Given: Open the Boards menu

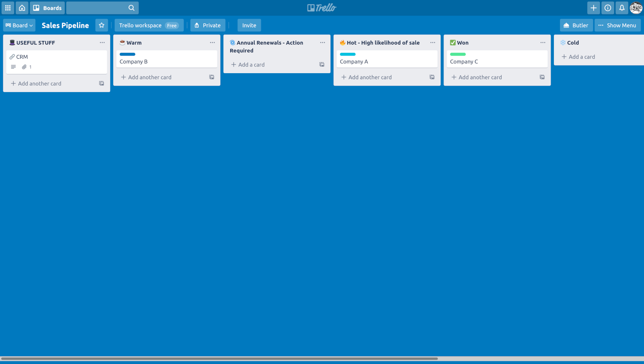Looking at the screenshot, I should pos(47,8).
